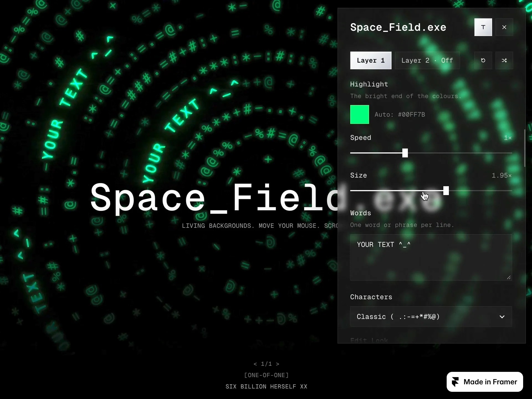Randomize settings with the shuffle icon
Image resolution: width=532 pixels, height=399 pixels.
(504, 60)
